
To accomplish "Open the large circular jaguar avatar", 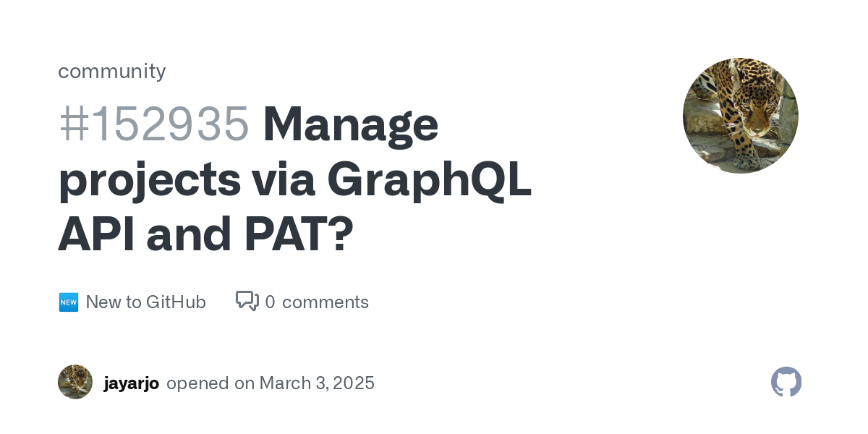I will 741,116.
